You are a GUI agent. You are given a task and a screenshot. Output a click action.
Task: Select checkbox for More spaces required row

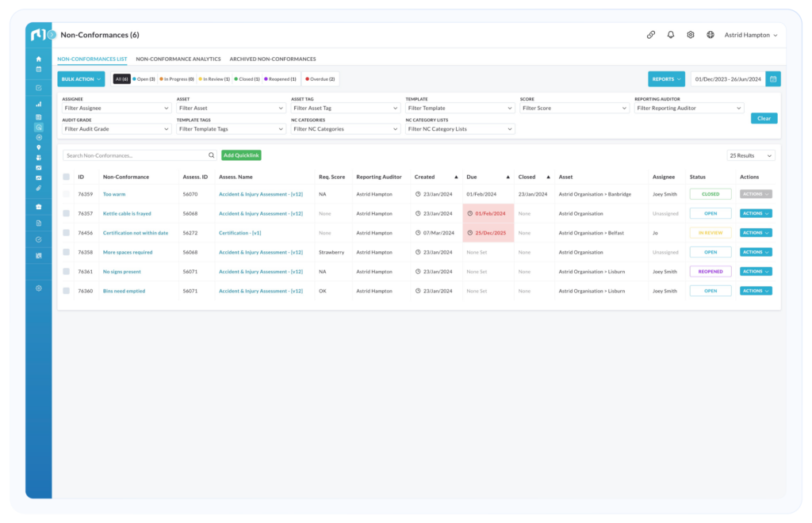tap(67, 252)
